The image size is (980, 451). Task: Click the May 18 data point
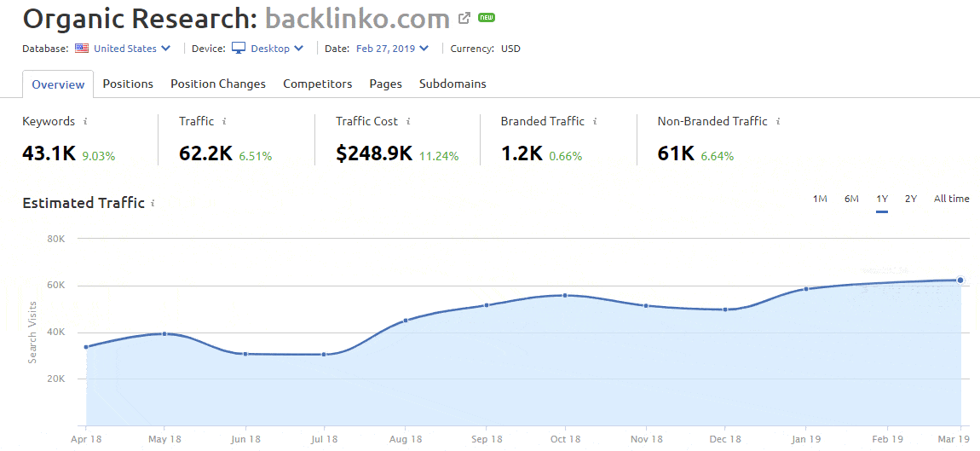coord(164,333)
